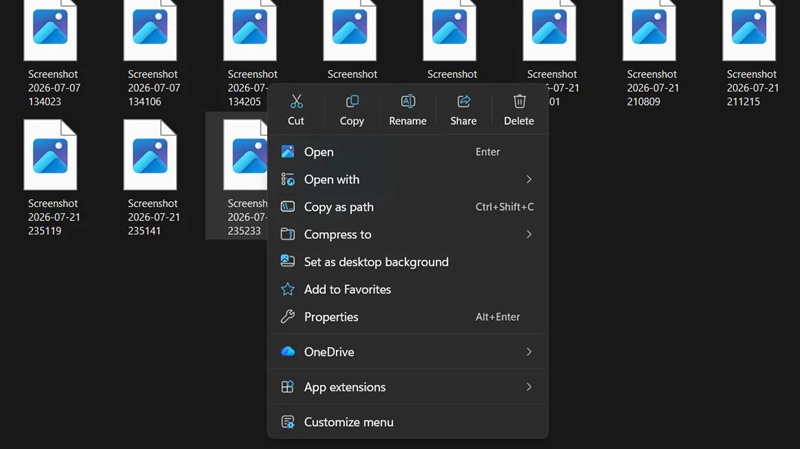Expand the App extensions submenu
800x449 pixels.
[408, 387]
